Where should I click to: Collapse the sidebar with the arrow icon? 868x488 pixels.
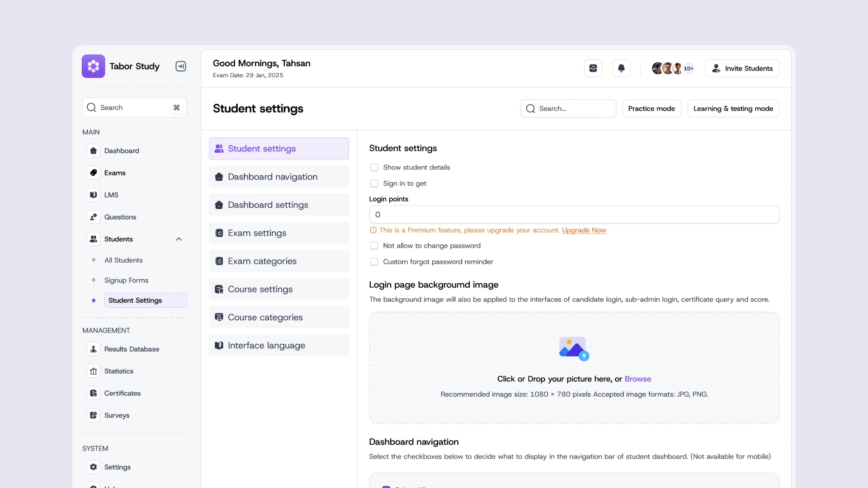tap(181, 66)
